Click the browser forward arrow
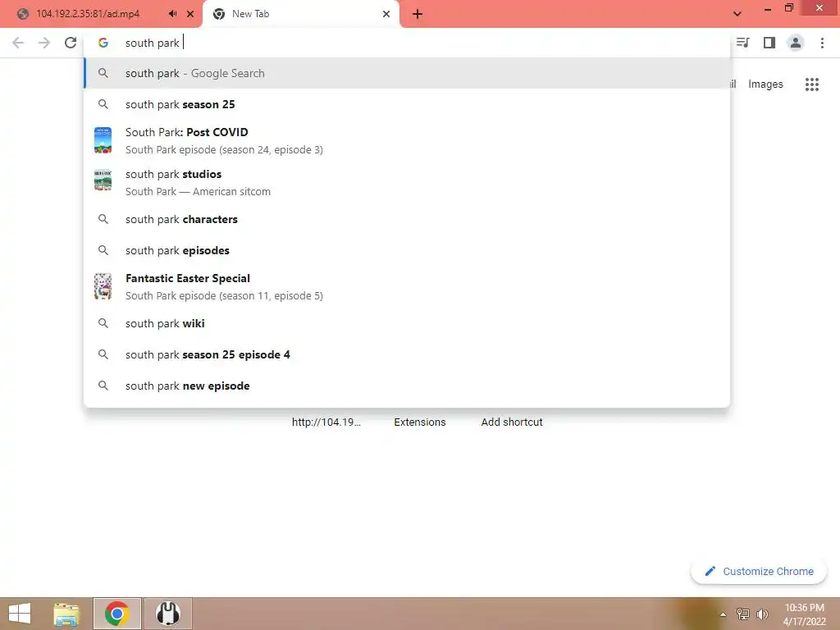Image resolution: width=840 pixels, height=630 pixels. [44, 43]
